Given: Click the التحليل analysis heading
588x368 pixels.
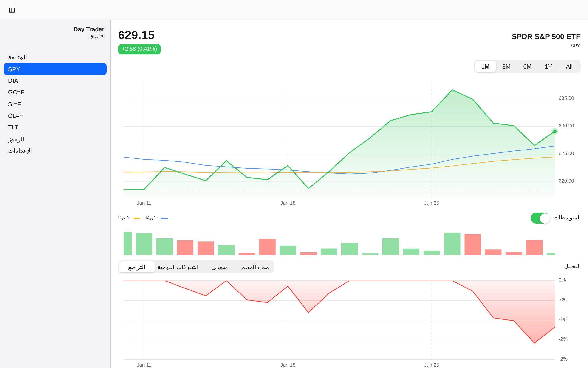Looking at the screenshot, I should 572,266.
